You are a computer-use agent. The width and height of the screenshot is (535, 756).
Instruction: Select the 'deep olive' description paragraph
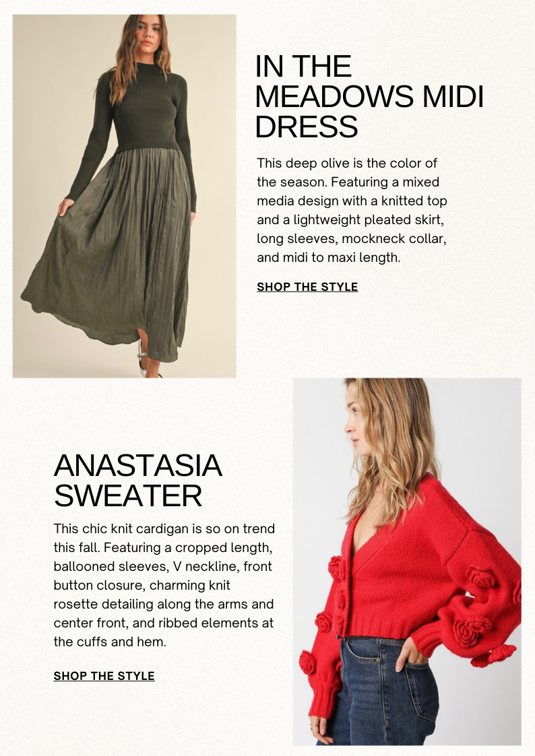click(x=352, y=210)
